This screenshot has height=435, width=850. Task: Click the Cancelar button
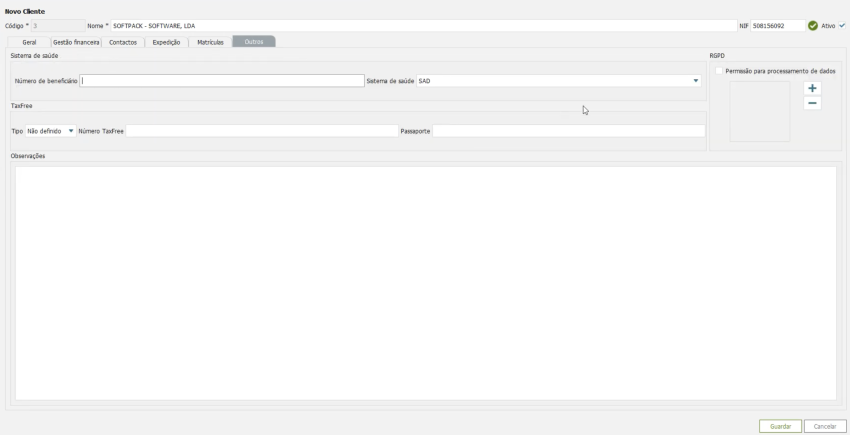[x=825, y=426]
